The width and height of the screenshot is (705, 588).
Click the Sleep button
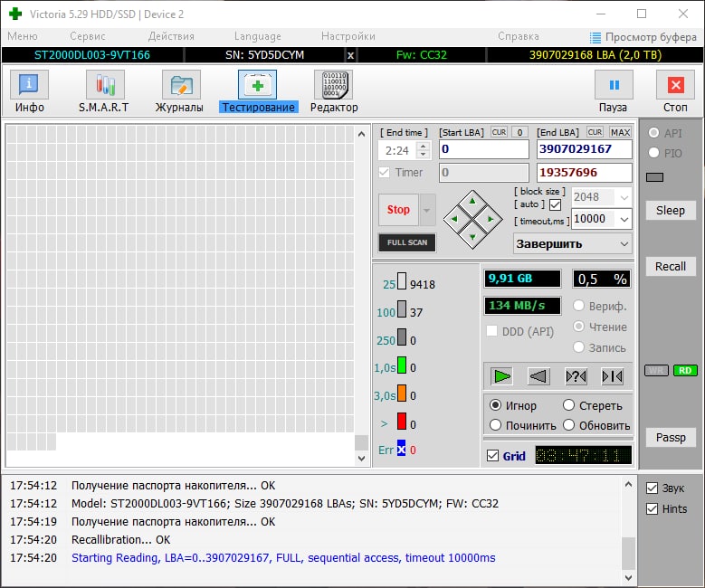pos(671,211)
